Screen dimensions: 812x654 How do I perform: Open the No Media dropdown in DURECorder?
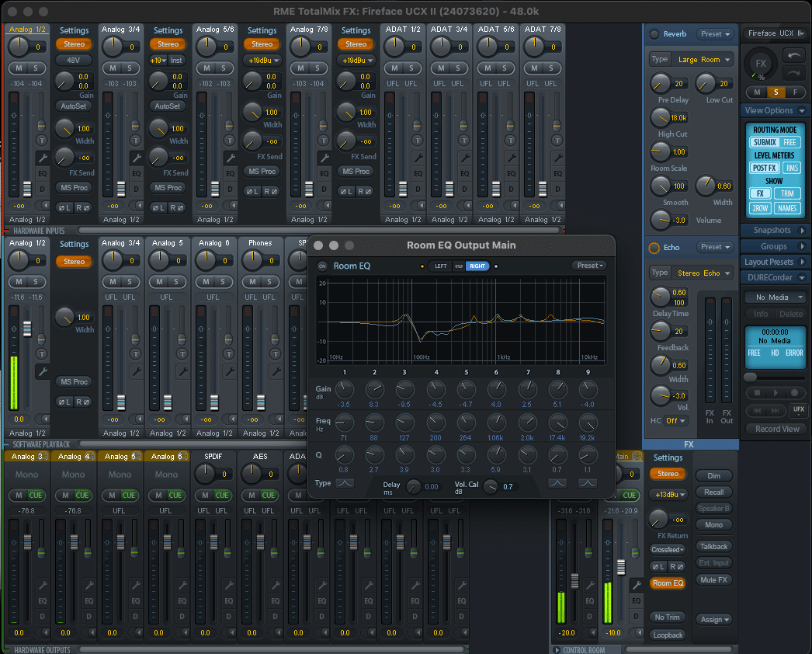click(776, 297)
